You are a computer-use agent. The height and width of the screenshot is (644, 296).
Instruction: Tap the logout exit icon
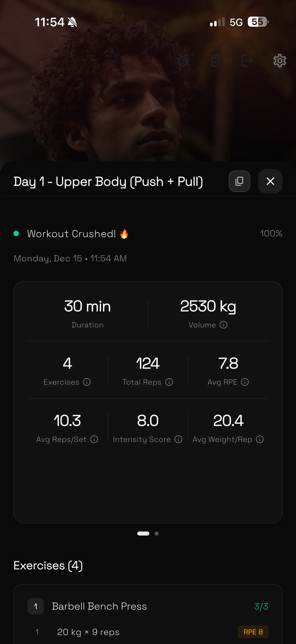click(247, 61)
